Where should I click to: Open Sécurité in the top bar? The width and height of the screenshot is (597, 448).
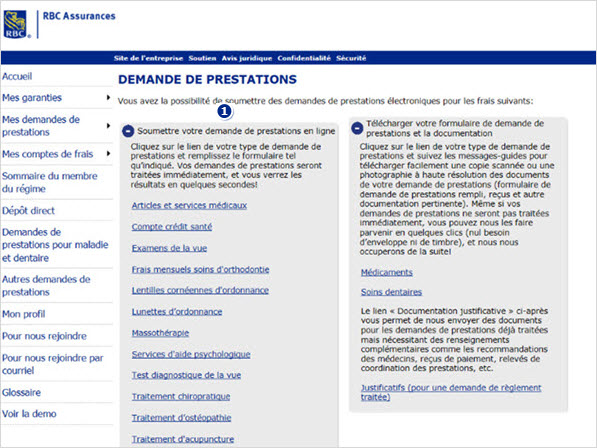coord(351,58)
